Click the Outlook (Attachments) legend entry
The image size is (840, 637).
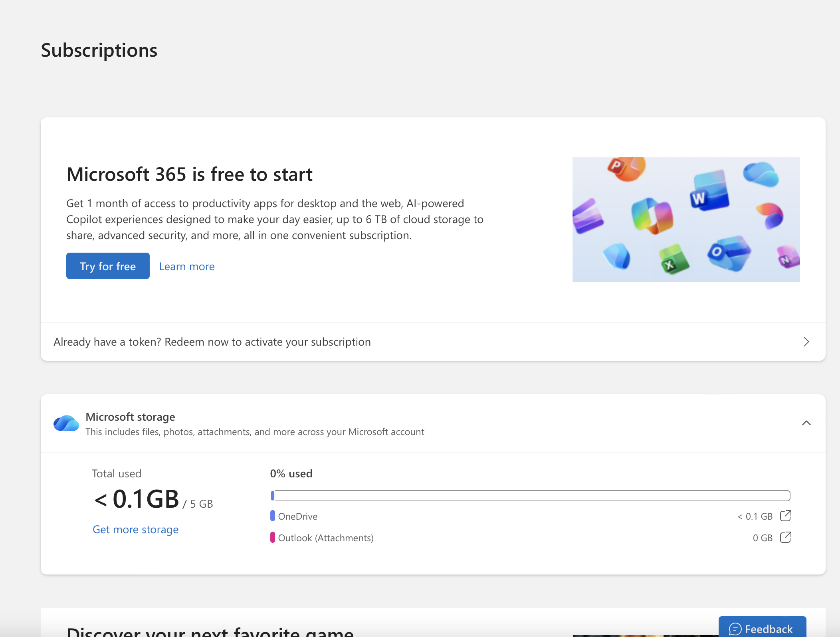click(325, 538)
